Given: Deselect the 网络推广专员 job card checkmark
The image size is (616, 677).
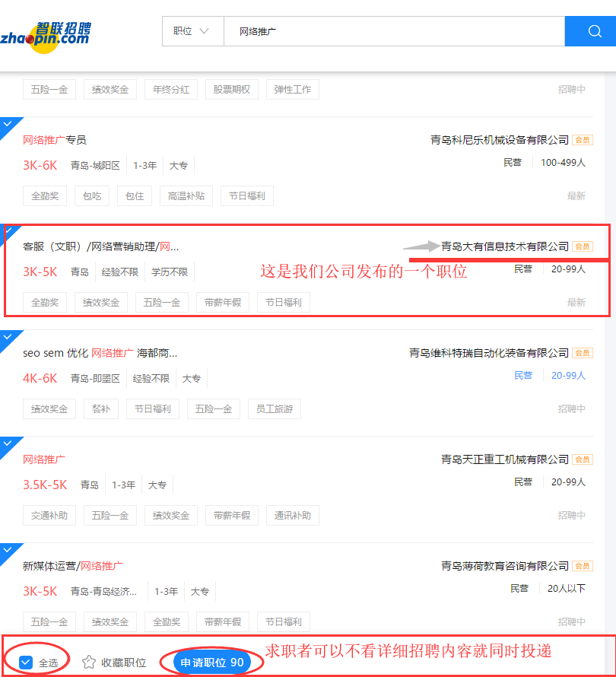Looking at the screenshot, I should click(7, 124).
